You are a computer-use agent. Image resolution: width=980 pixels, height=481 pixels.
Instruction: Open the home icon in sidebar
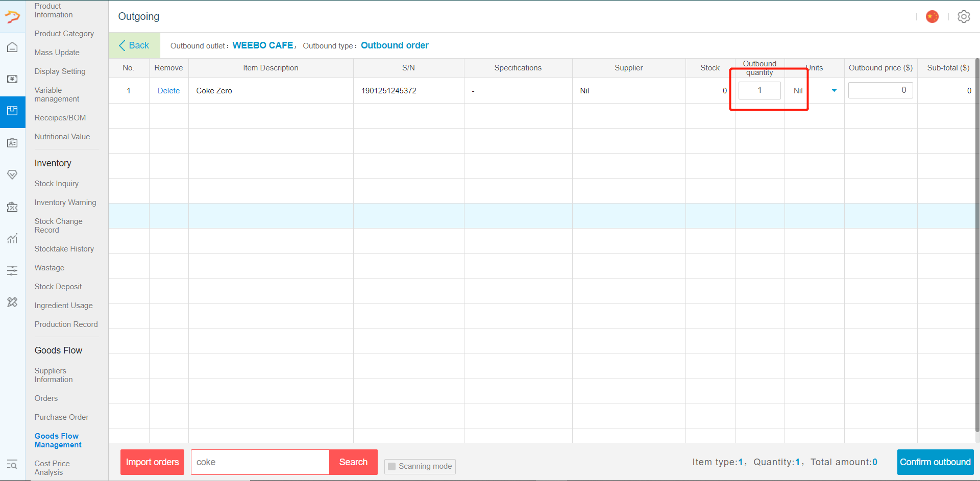point(12,47)
